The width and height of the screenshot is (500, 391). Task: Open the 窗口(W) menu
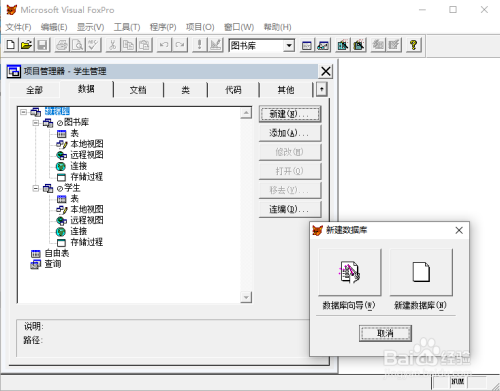(239, 27)
